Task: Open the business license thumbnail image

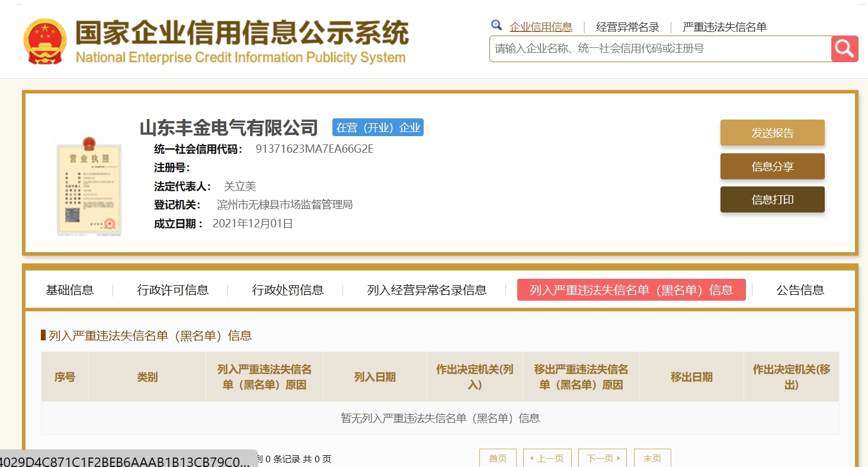Action: coord(88,185)
